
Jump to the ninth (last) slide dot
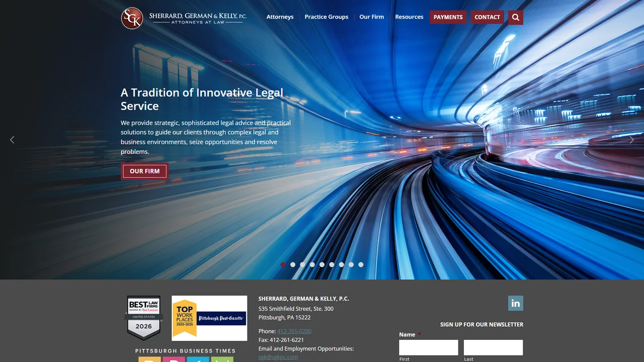(361, 264)
